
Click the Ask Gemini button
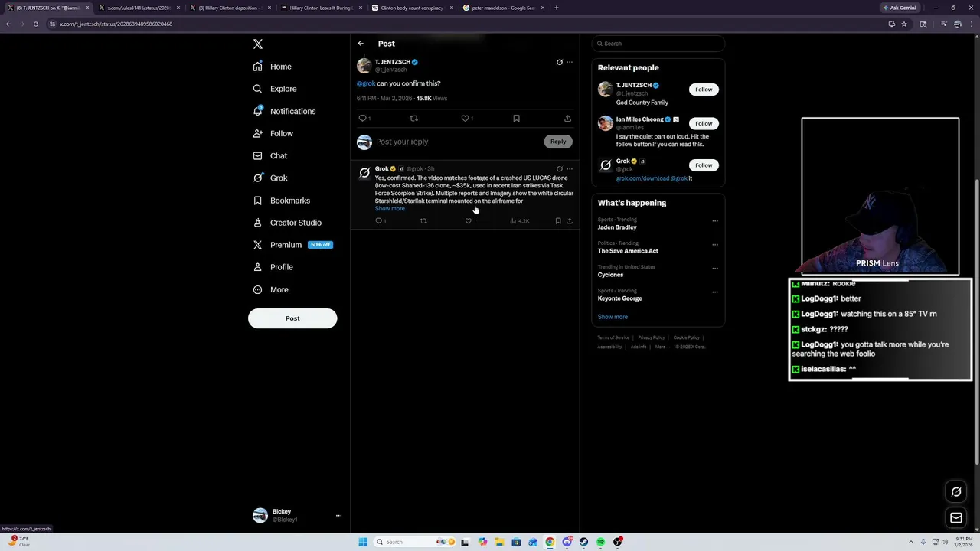(x=900, y=8)
